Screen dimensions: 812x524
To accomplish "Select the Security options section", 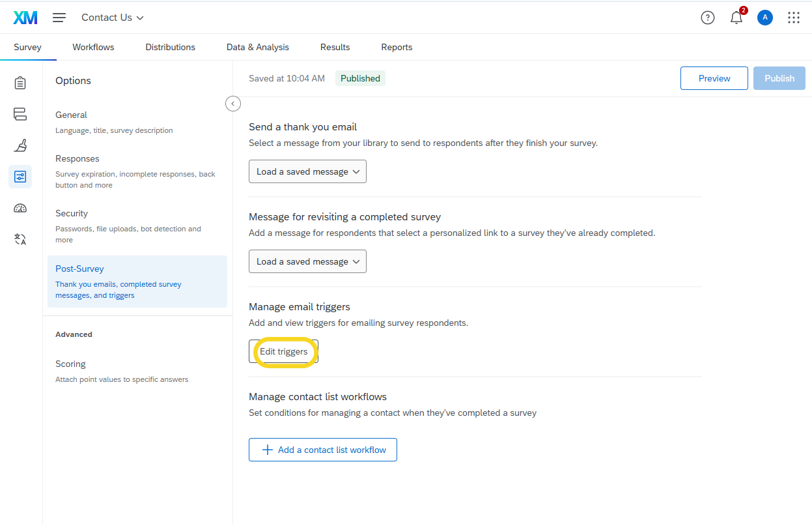I will click(72, 213).
